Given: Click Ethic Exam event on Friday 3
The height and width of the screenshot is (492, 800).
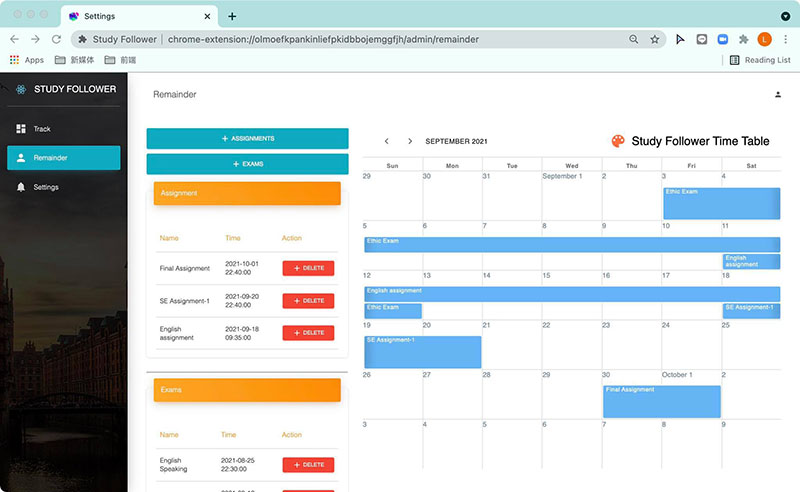Looking at the screenshot, I should point(721,203).
